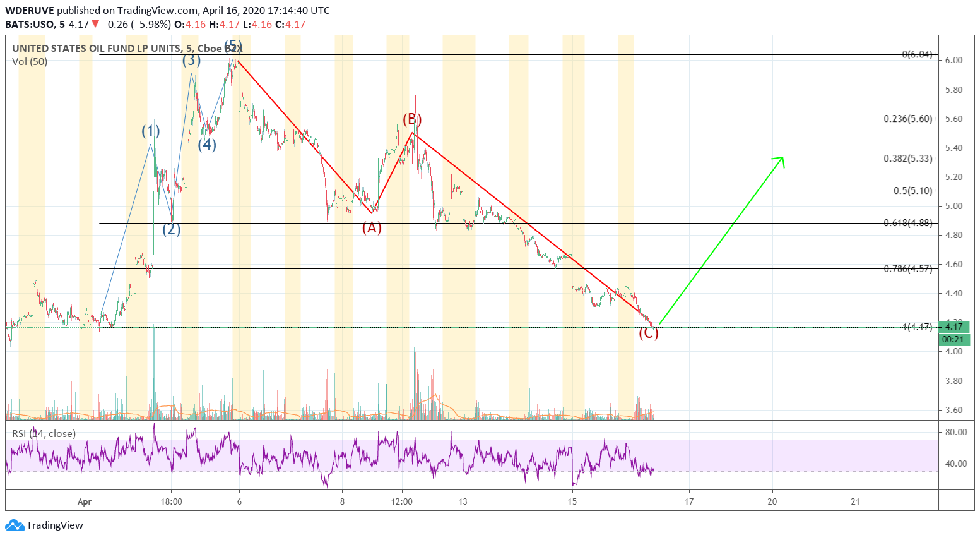Viewport: 980px width, 540px height.
Task: Click the 6.00 price axis label
Action: [953, 60]
